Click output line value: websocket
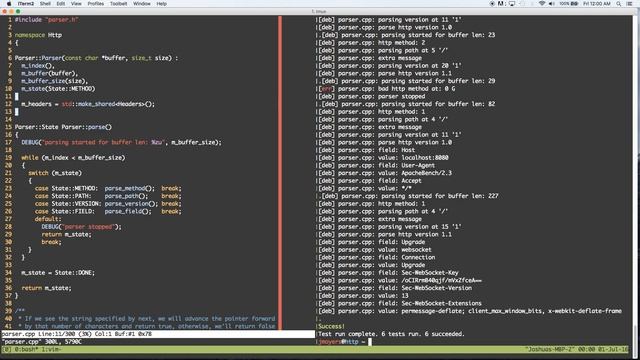Screen dimensions: 640x360 pos(374,250)
